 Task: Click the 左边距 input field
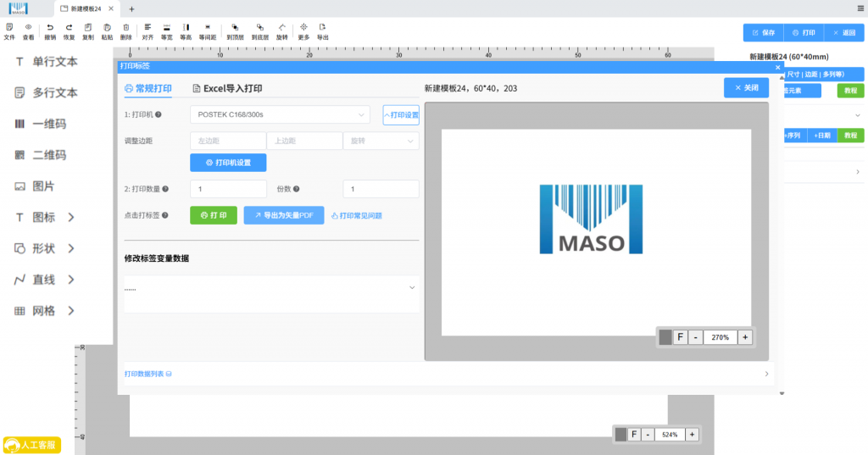click(x=228, y=141)
